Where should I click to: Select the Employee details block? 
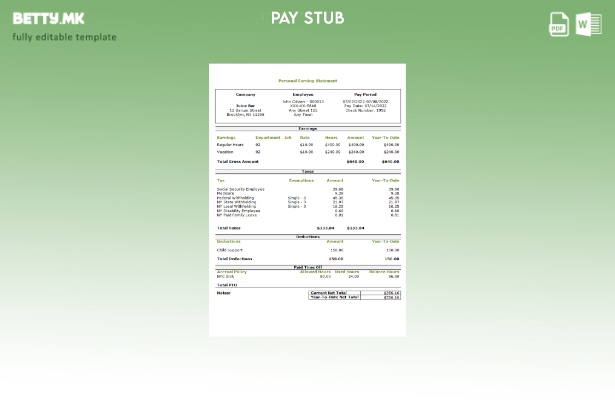click(302, 106)
